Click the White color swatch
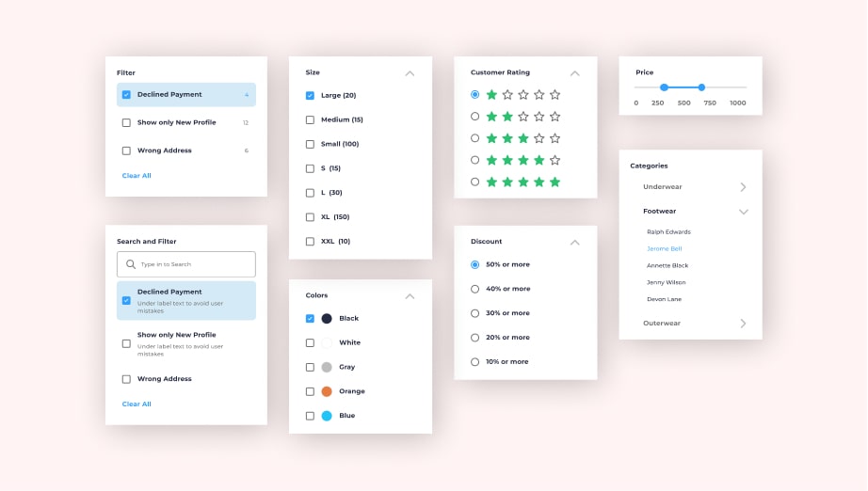Viewport: 868px width, 491px height. (327, 342)
